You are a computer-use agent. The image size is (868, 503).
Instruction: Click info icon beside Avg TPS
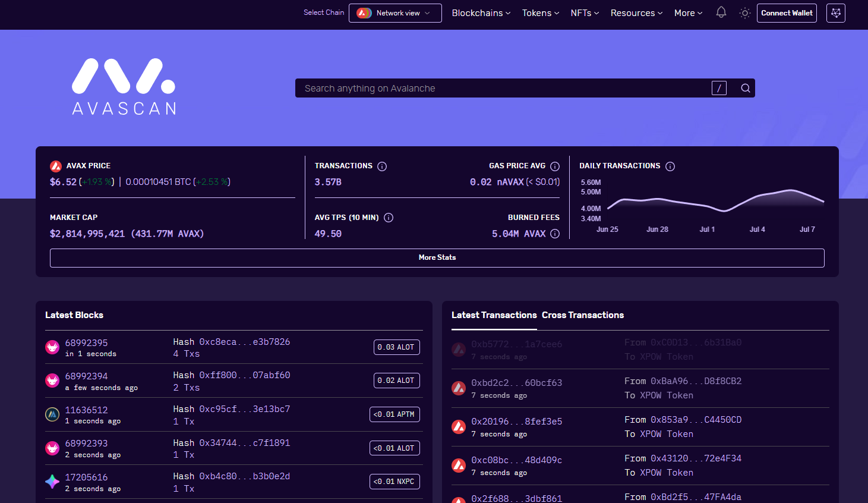[x=389, y=218]
